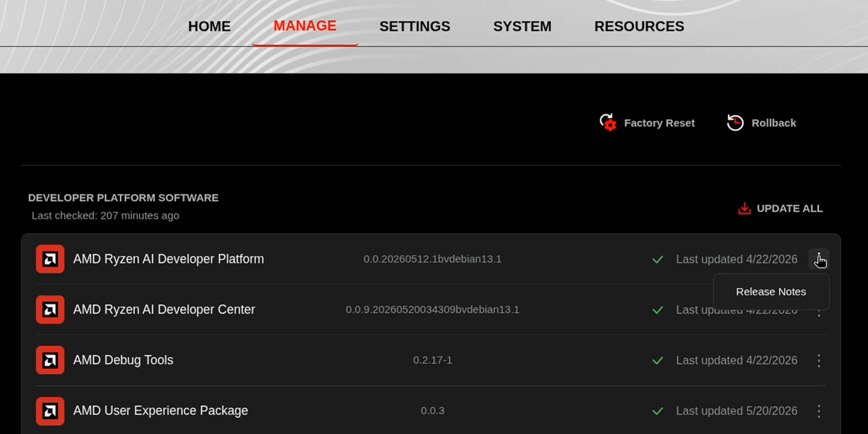Open the HOME tab
Screen dimensions: 868x434
pos(209,26)
